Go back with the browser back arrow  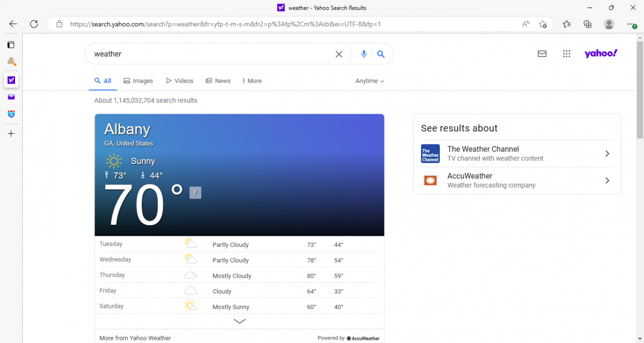(13, 24)
